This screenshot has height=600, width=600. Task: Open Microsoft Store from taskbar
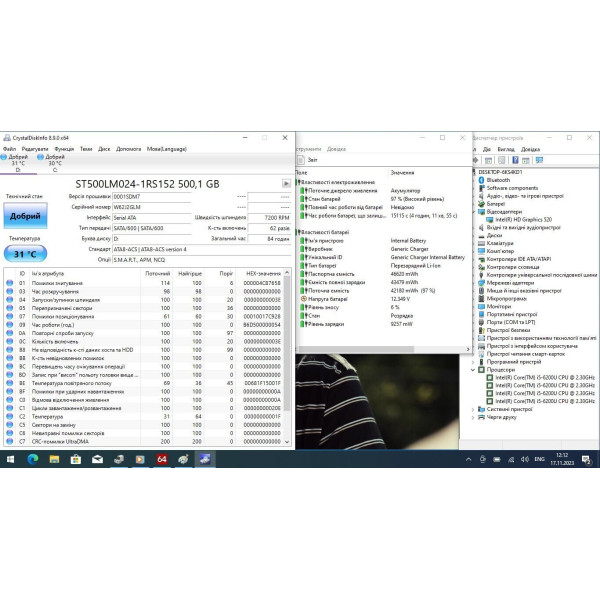76,459
